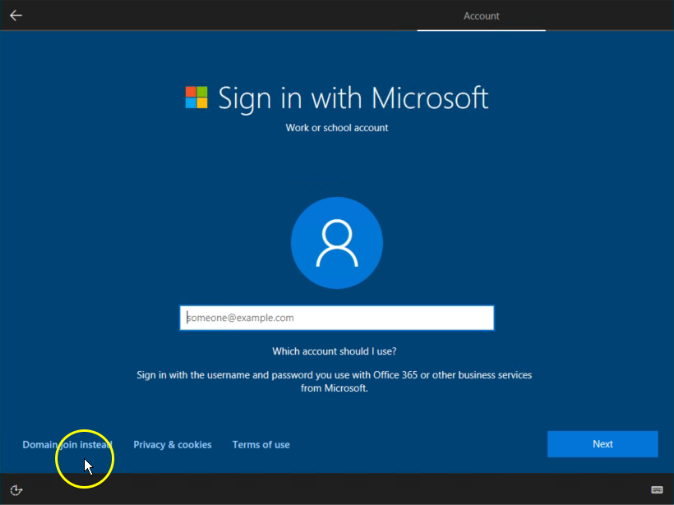Image resolution: width=674 pixels, height=505 pixels.
Task: Click the someone@example.com email field
Action: [x=337, y=318]
